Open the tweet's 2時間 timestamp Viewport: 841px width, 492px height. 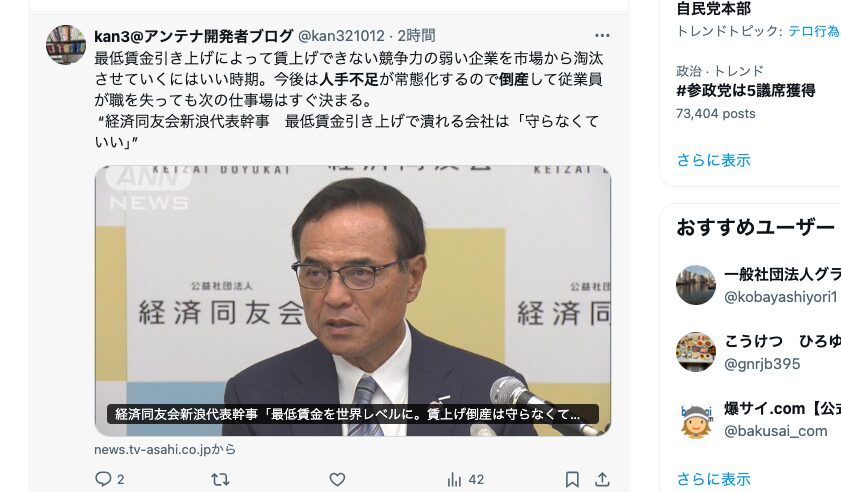(416, 36)
